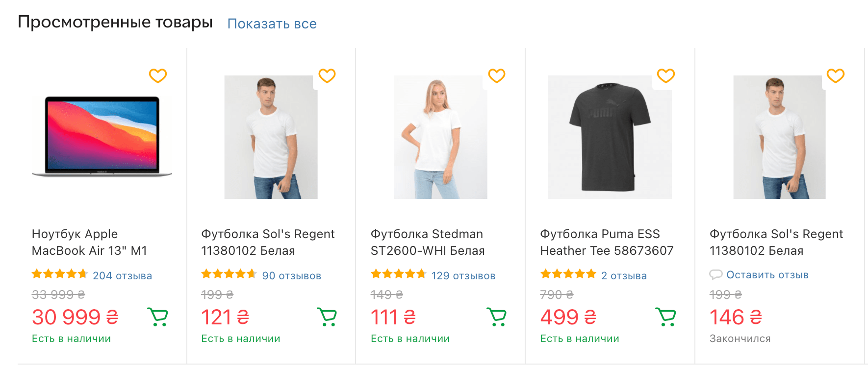This screenshot has width=868, height=392.
Task: Click cart icon next to 121 ₴ price
Action: [327, 317]
